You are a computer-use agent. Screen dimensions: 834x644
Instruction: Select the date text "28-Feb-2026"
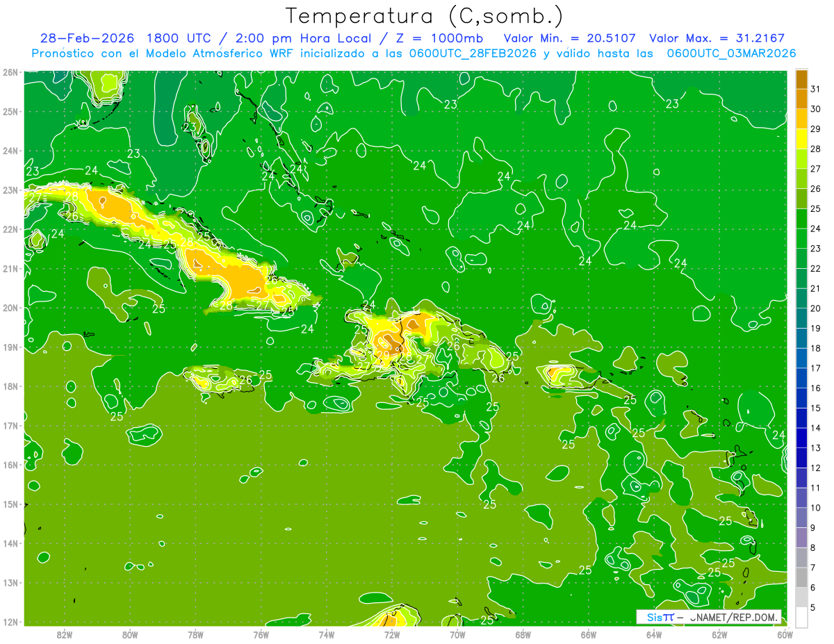pyautogui.click(x=88, y=38)
